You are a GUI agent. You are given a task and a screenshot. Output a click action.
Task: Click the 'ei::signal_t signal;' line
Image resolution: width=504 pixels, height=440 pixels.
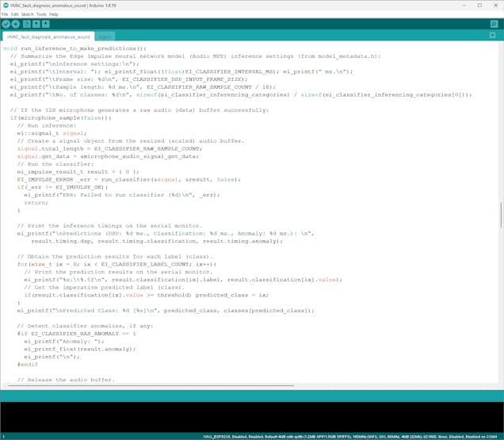[52, 133]
